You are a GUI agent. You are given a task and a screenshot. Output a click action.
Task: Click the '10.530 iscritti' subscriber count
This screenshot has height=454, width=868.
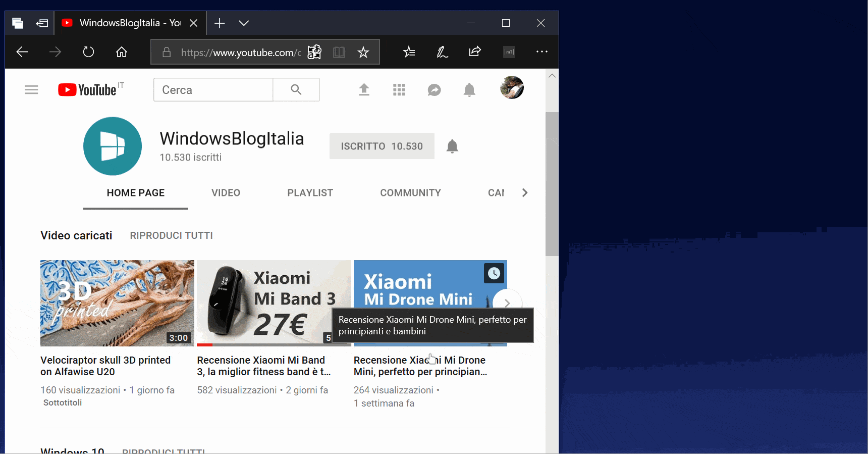pyautogui.click(x=191, y=157)
